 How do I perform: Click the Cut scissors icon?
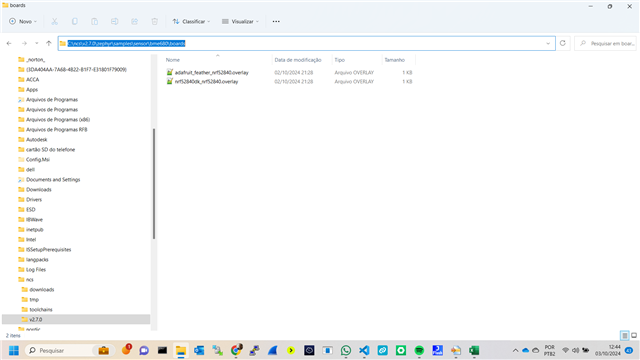tap(54, 21)
